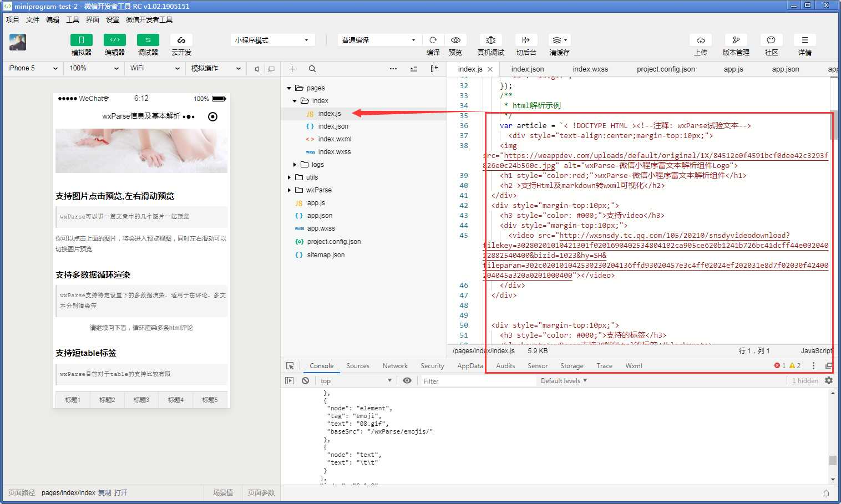Viewport: 841px width, 504px height.
Task: Switch to the index.wxss editor tab
Action: coord(590,69)
